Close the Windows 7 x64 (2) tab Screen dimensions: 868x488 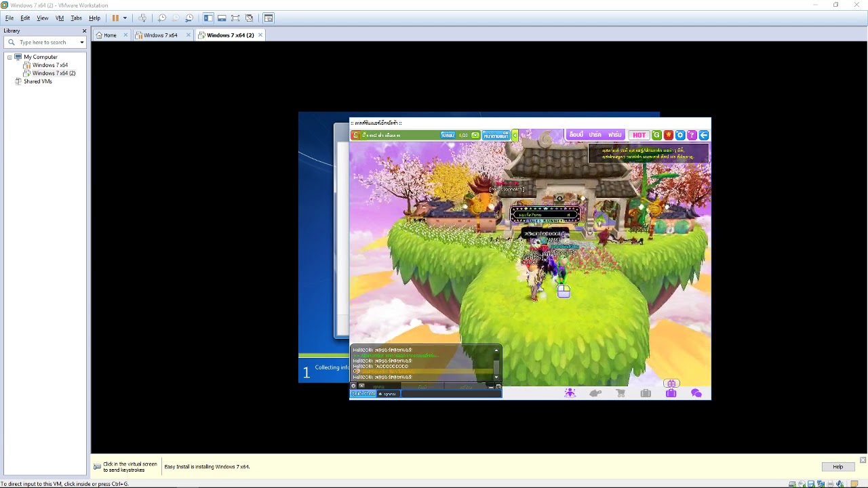260,35
